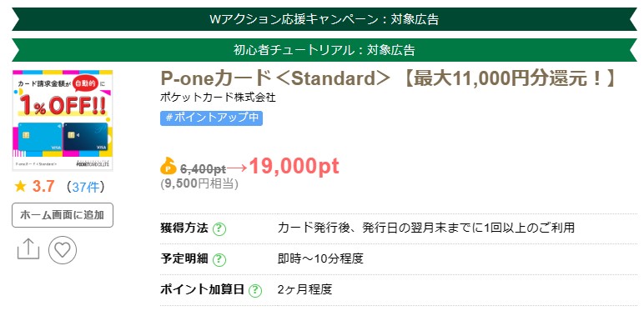Screen dimensions: 644x321
Task: Click the orange P point coin icon
Action: pyautogui.click(x=169, y=166)
